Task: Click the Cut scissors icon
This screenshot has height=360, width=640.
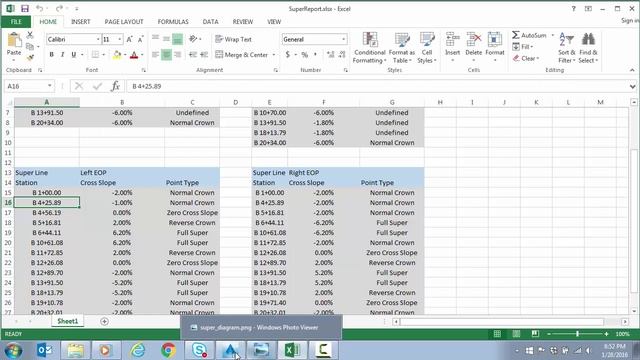Action: click(30, 35)
